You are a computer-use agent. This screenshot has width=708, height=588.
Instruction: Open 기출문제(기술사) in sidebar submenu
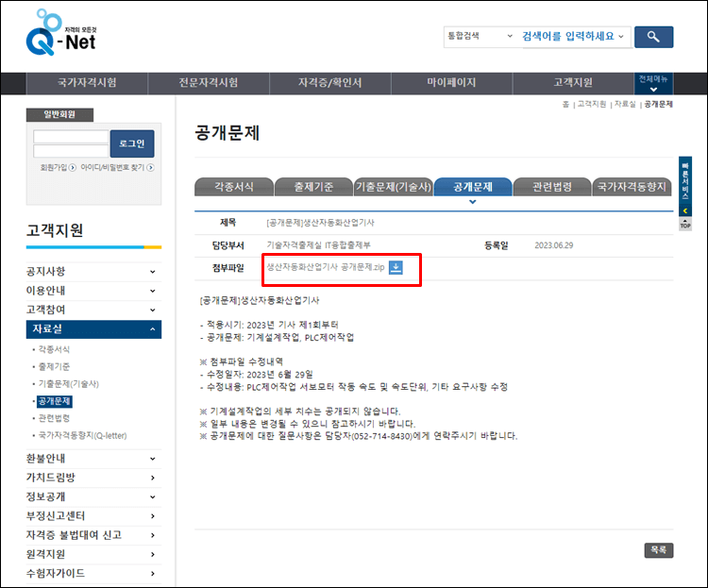point(69,384)
